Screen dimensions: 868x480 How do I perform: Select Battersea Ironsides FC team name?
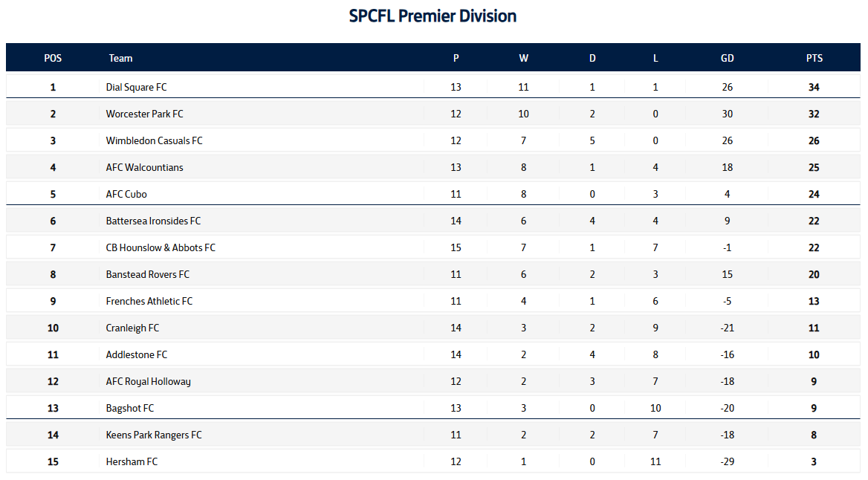[153, 221]
